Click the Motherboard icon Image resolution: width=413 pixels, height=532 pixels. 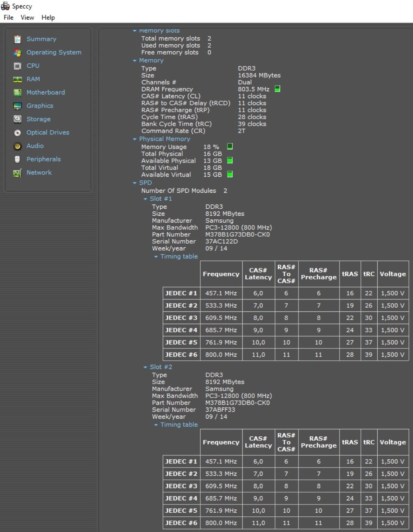tap(17, 92)
